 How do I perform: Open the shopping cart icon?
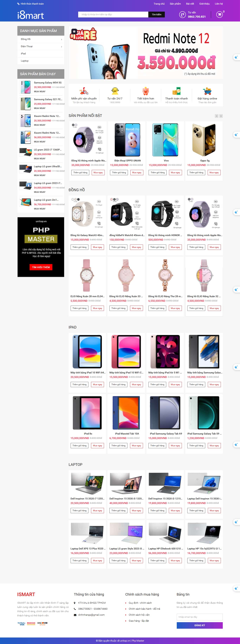(x=219, y=14)
